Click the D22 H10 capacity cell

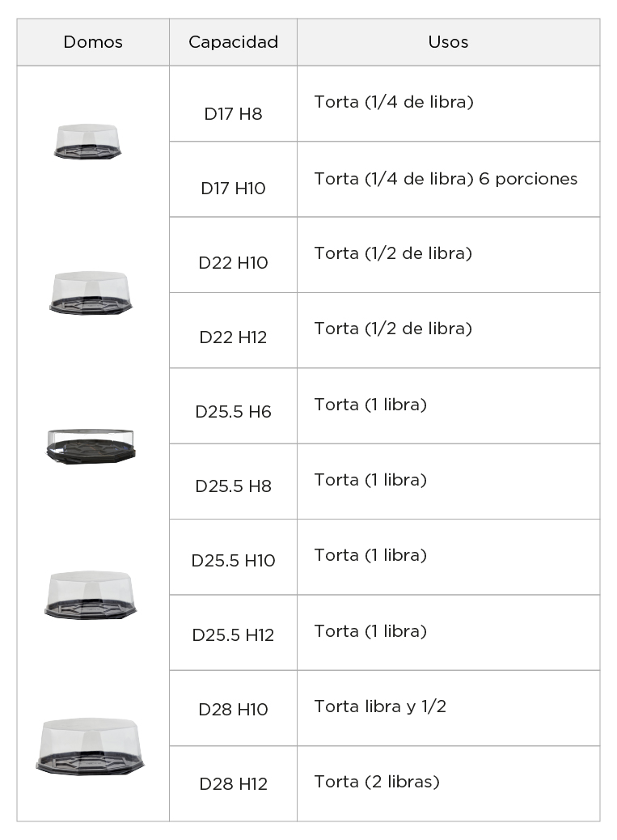pyautogui.click(x=234, y=255)
